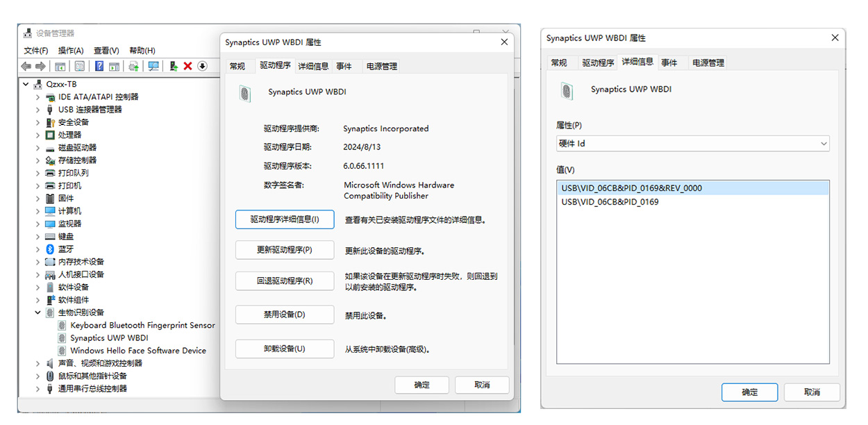868x425 pixels.
Task: Switch to 详细信息 tab in driver dialog
Action: [313, 66]
